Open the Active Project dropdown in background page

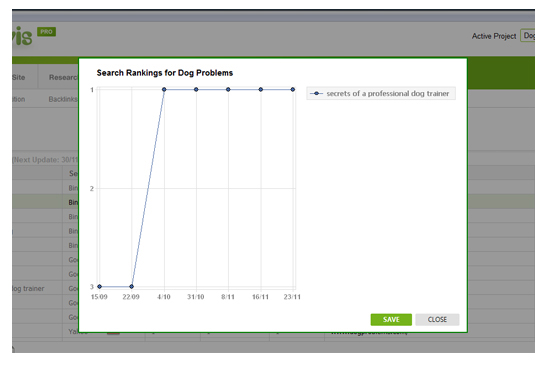[527, 36]
